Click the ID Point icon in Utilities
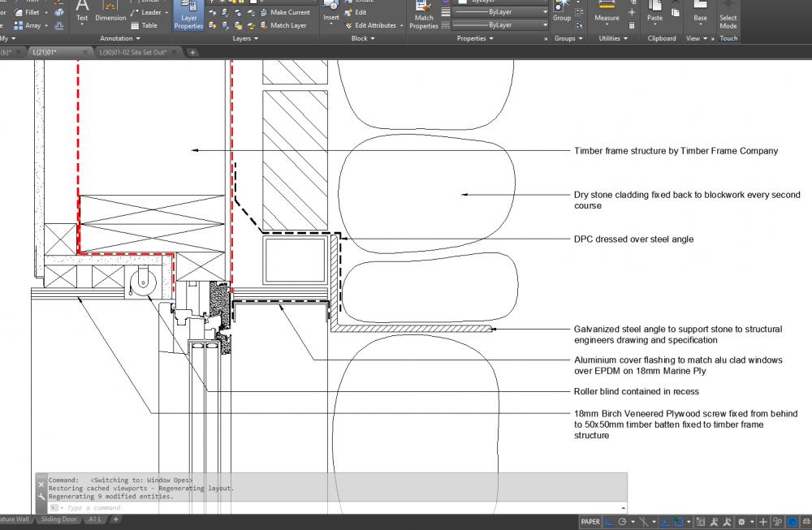Image resolution: width=812 pixels, height=530 pixels. [x=632, y=12]
